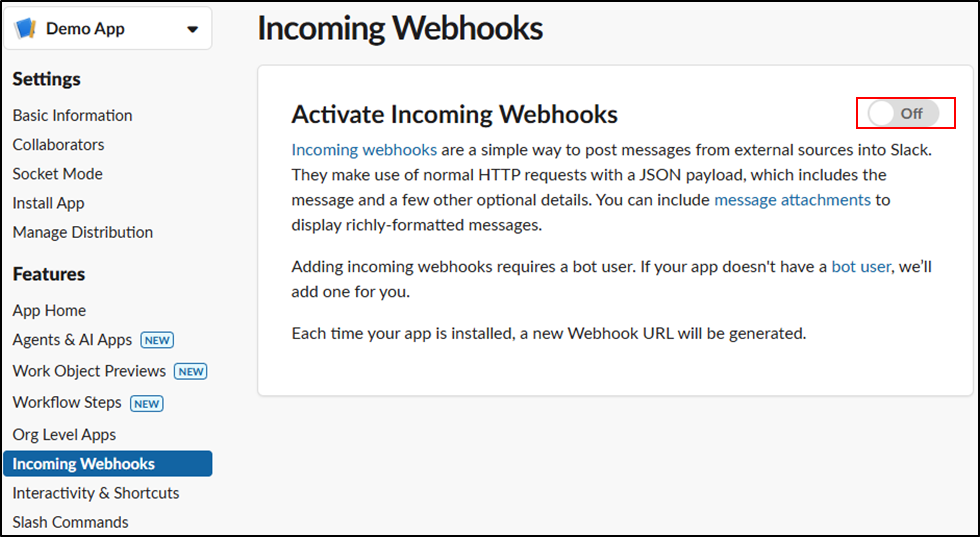Viewport: 980px width, 537px height.
Task: Select Incoming Webhooks in sidebar
Action: pyautogui.click(x=84, y=464)
